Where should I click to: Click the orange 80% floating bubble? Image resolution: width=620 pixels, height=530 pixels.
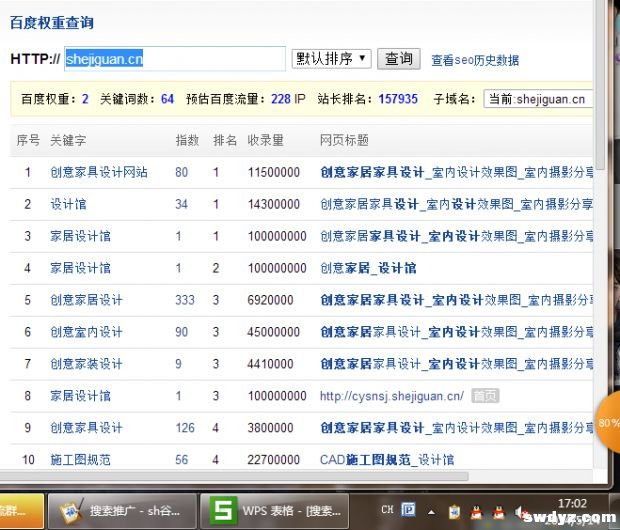[607, 422]
